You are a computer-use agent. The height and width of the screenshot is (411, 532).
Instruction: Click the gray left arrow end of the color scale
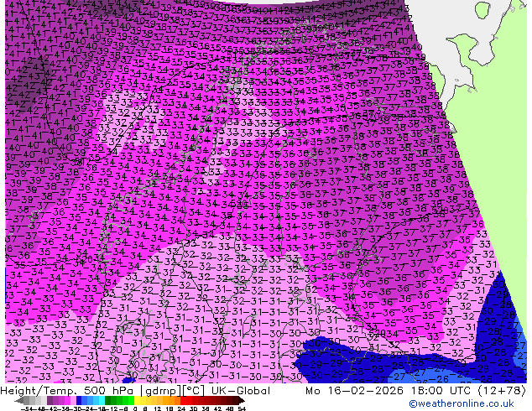(19, 401)
